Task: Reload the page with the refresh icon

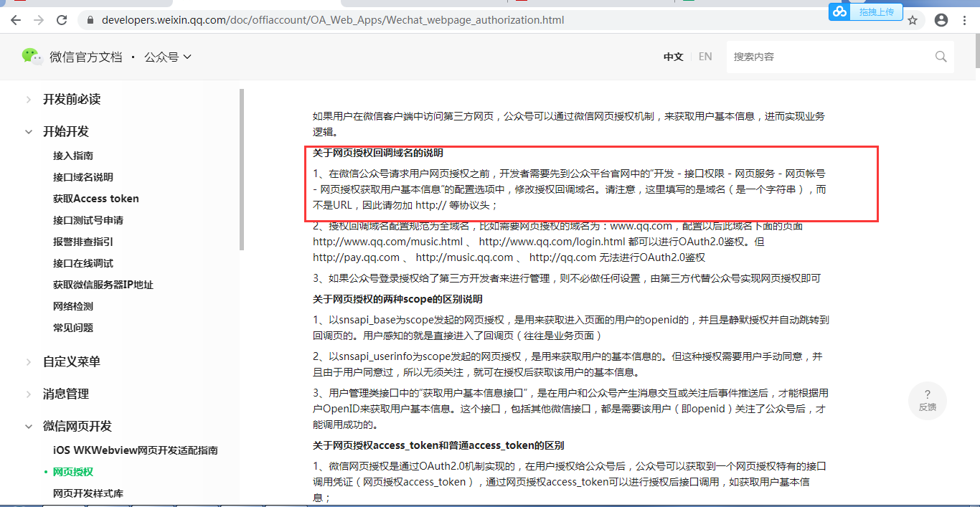Action: (62, 20)
